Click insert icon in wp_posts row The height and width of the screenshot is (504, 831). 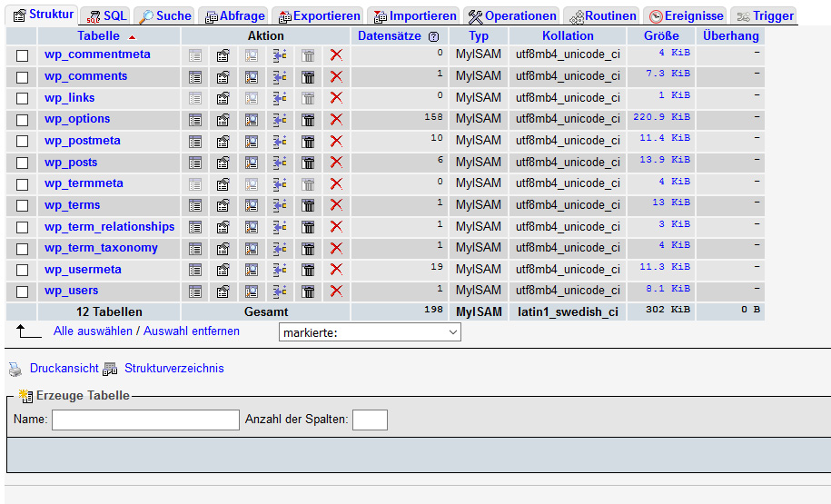click(x=280, y=163)
